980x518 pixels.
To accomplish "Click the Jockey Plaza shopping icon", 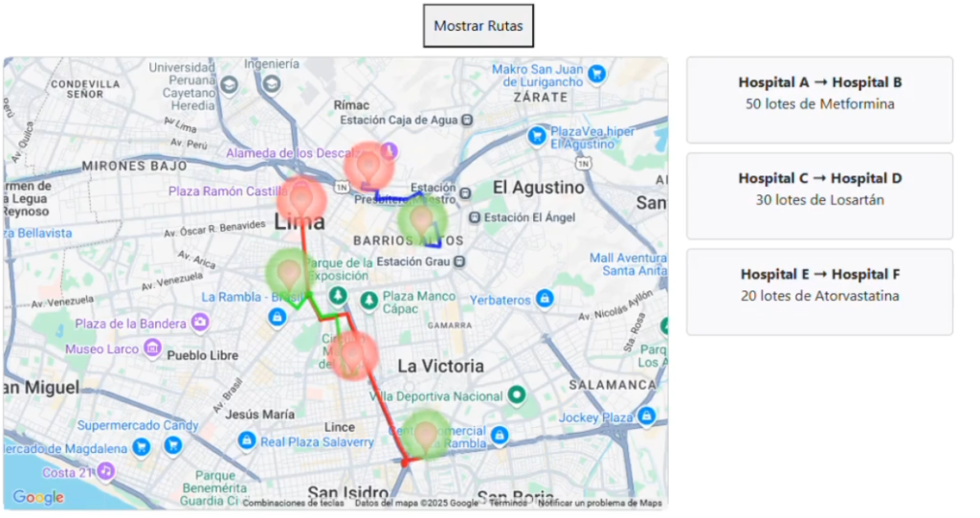I will (x=648, y=417).
